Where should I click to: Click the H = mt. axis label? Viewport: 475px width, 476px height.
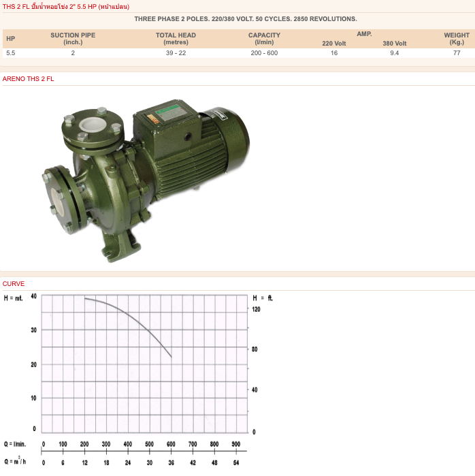(x=14, y=298)
